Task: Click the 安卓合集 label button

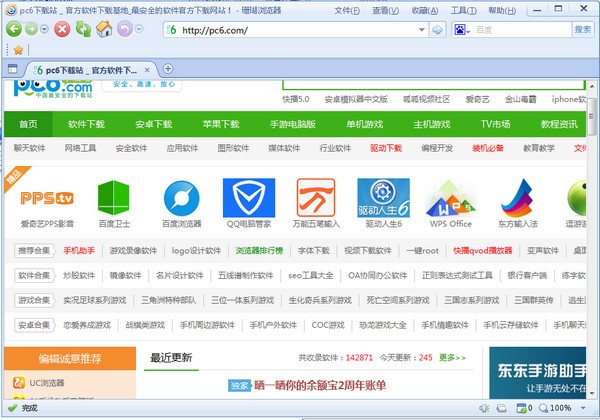Action: pos(34,325)
